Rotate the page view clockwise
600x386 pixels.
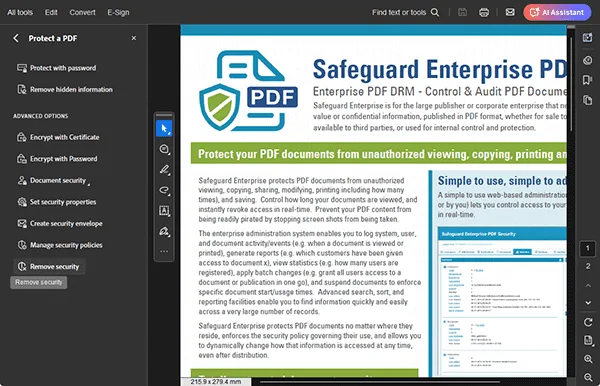(x=588, y=322)
